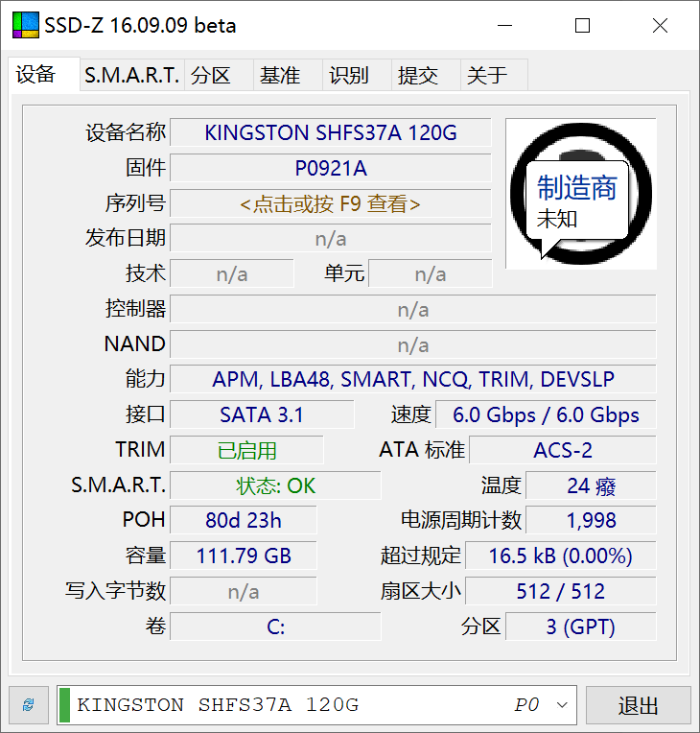The height and width of the screenshot is (733, 700).
Task: Click the capacity value 111.79 GB
Action: [244, 556]
